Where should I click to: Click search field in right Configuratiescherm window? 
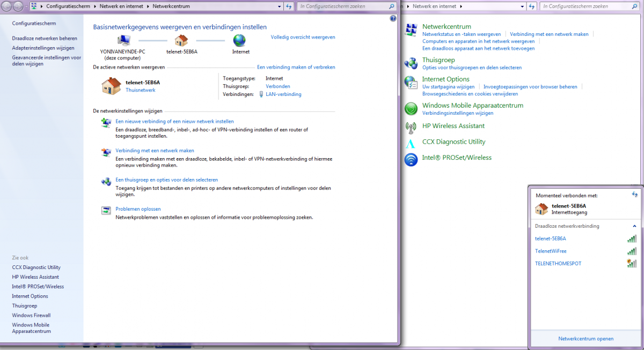coord(590,6)
